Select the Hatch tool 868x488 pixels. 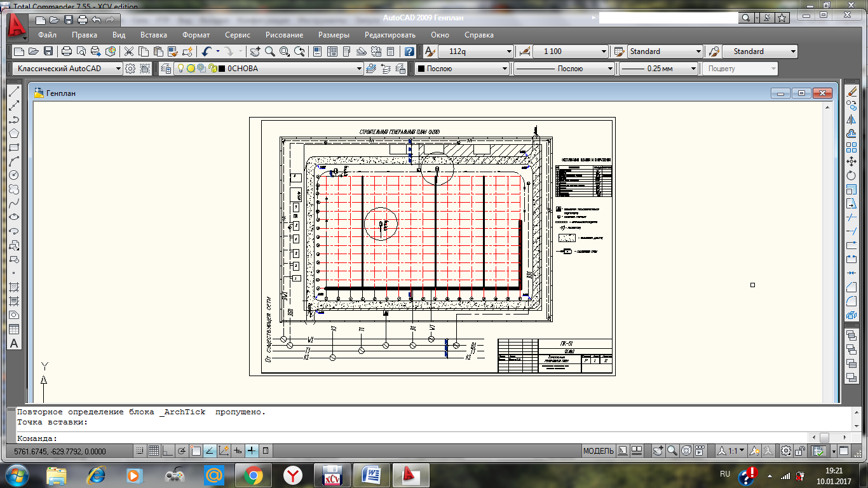(14, 287)
